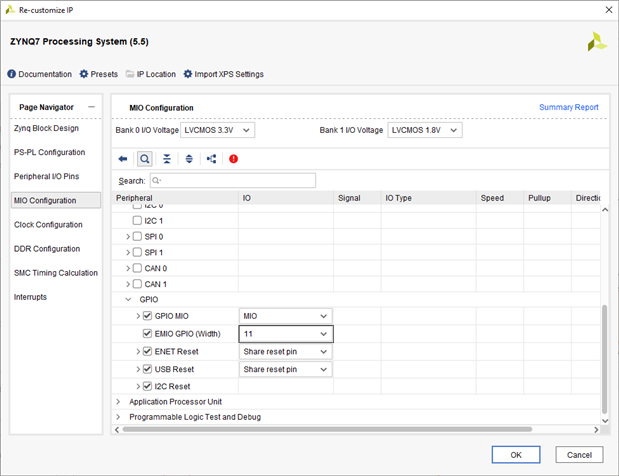Screen dimensions: 619x476
Task: Click the Signal column header
Action: pos(357,198)
